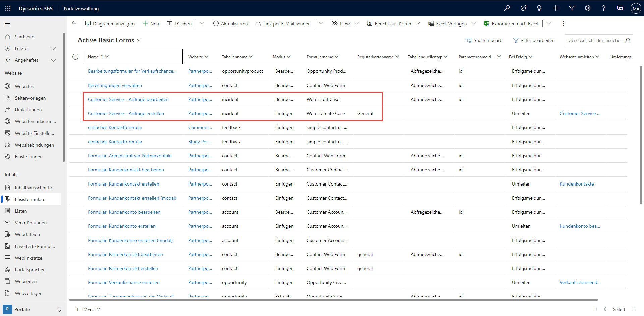
Task: Click the plus quick create icon
Action: click(555, 8)
